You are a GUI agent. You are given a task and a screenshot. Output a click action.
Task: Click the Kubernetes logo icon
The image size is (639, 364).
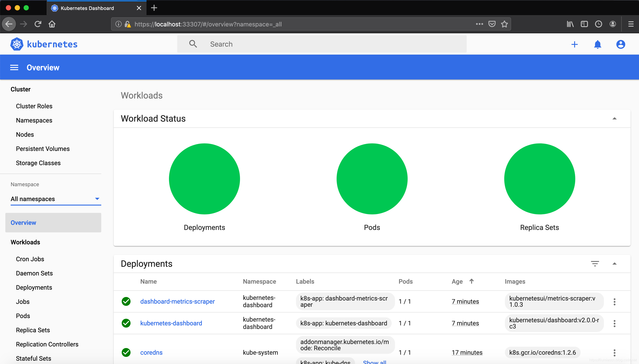click(x=17, y=44)
